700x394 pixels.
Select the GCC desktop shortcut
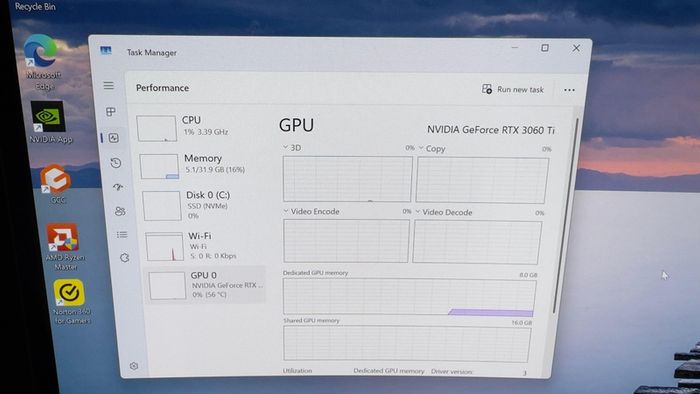[56, 185]
